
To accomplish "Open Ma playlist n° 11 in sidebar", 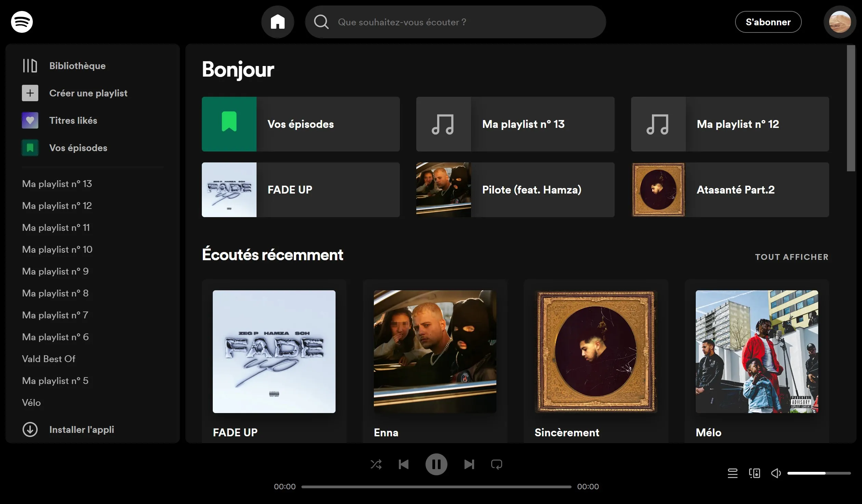I will coord(56,227).
